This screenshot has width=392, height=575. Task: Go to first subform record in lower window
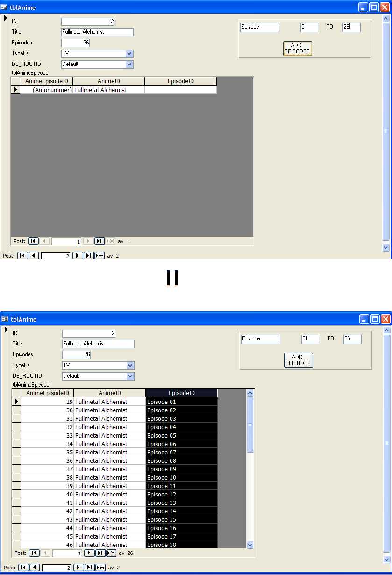pos(34,553)
